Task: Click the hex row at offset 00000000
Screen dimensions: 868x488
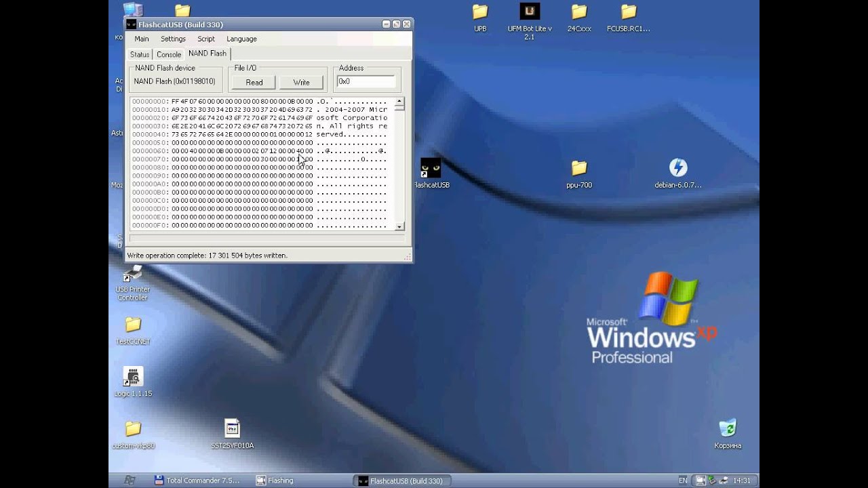Action: 260,102
